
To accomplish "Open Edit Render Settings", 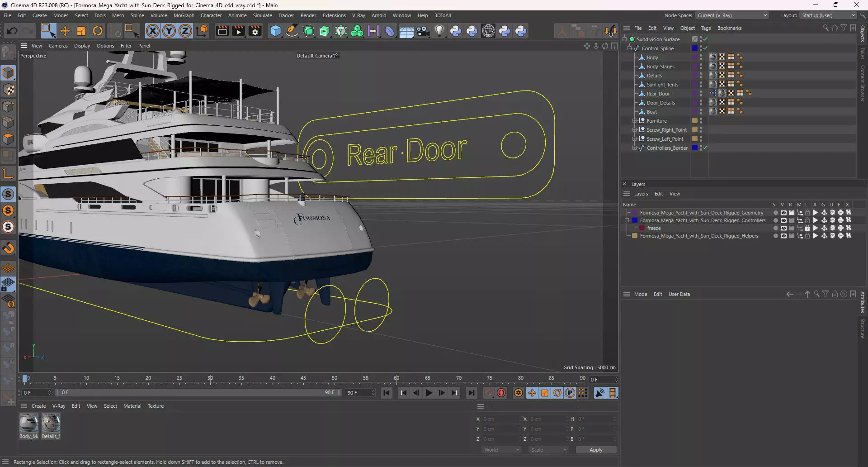I will click(x=255, y=31).
